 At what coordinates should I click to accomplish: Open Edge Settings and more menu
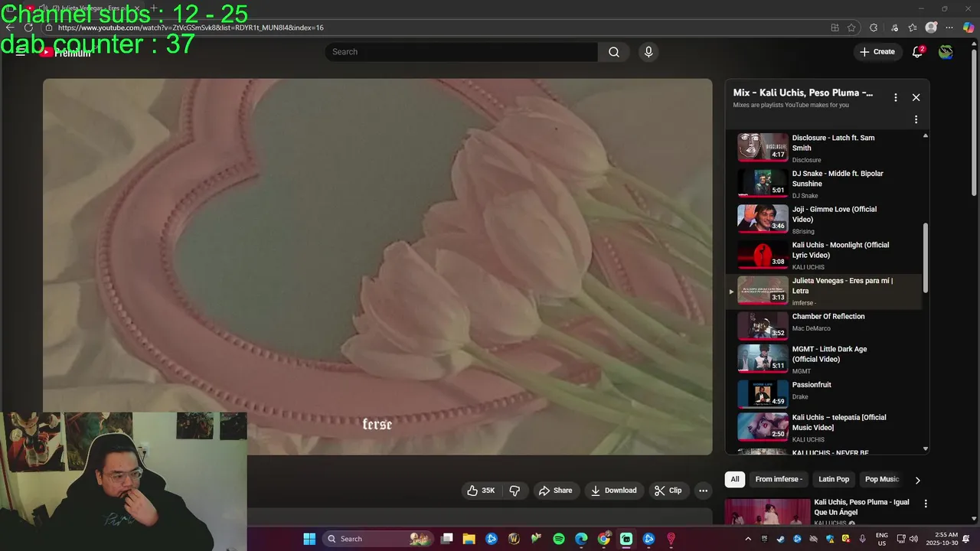pyautogui.click(x=949, y=28)
